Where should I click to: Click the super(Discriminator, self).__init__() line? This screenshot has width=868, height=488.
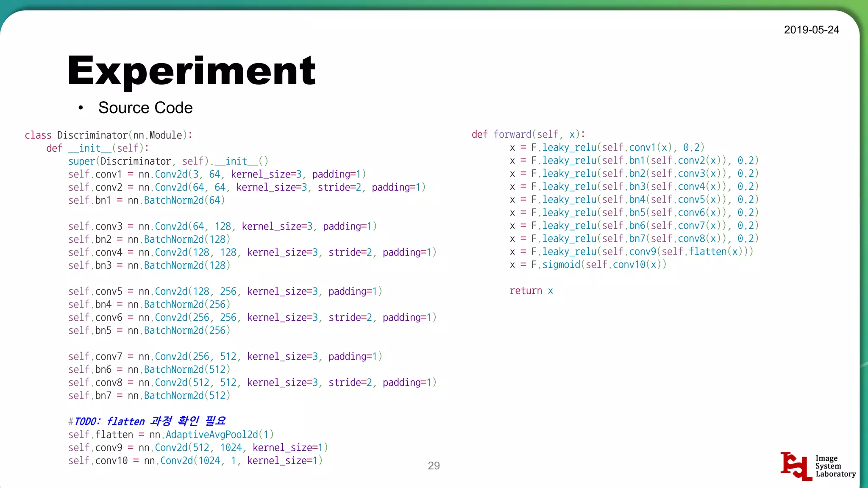coord(168,161)
